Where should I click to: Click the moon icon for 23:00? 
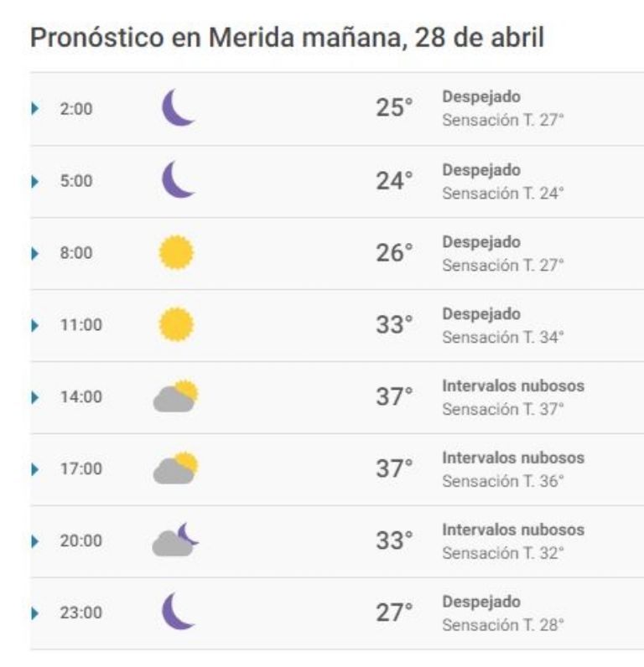pos(179,611)
